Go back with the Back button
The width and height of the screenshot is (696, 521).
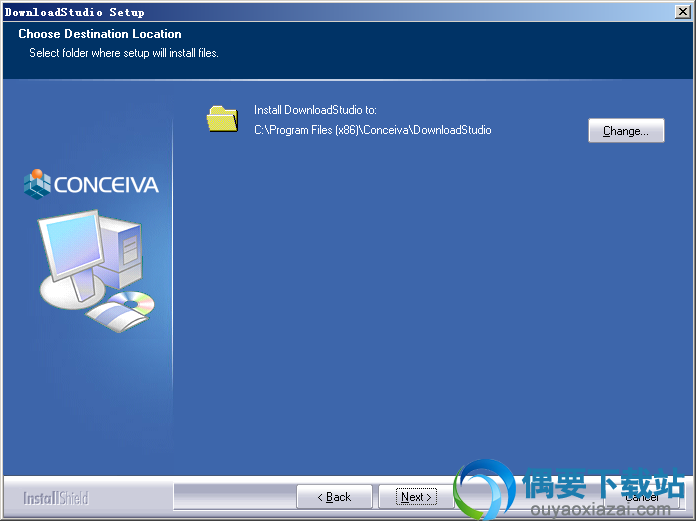pos(334,497)
